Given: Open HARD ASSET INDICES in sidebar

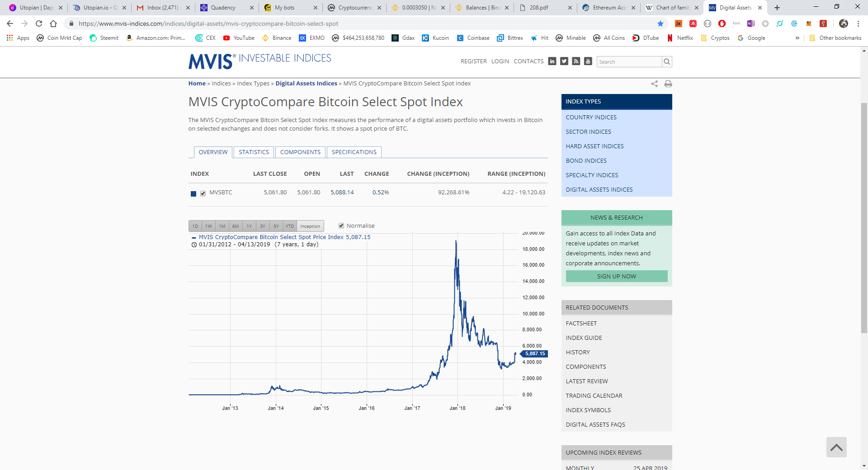Looking at the screenshot, I should [595, 146].
